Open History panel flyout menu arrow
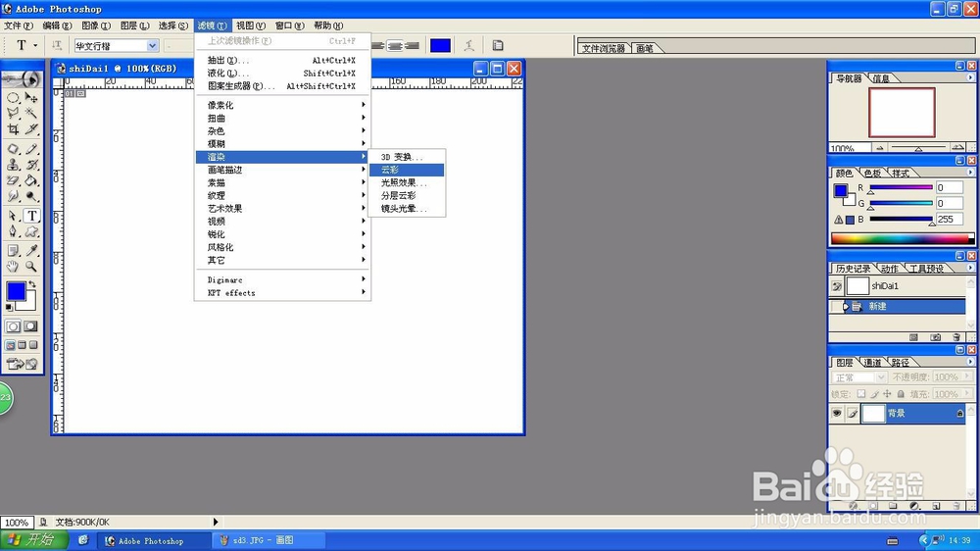The image size is (980, 551). [x=970, y=268]
